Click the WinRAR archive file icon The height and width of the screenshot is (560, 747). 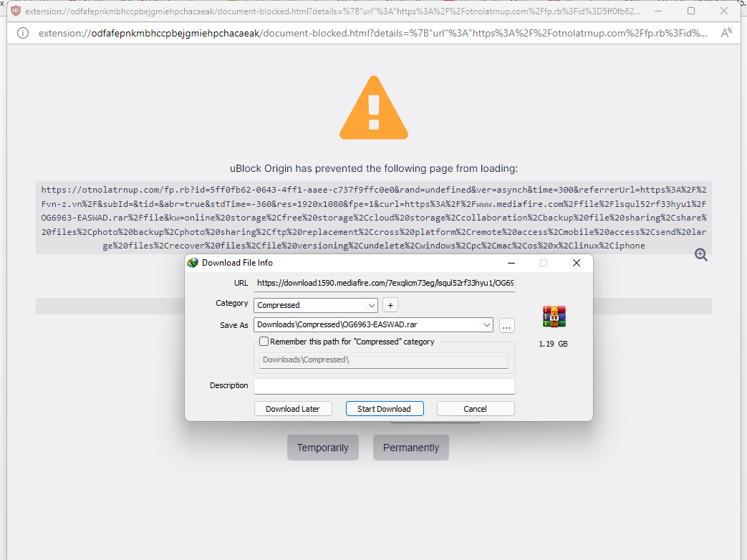click(x=554, y=317)
